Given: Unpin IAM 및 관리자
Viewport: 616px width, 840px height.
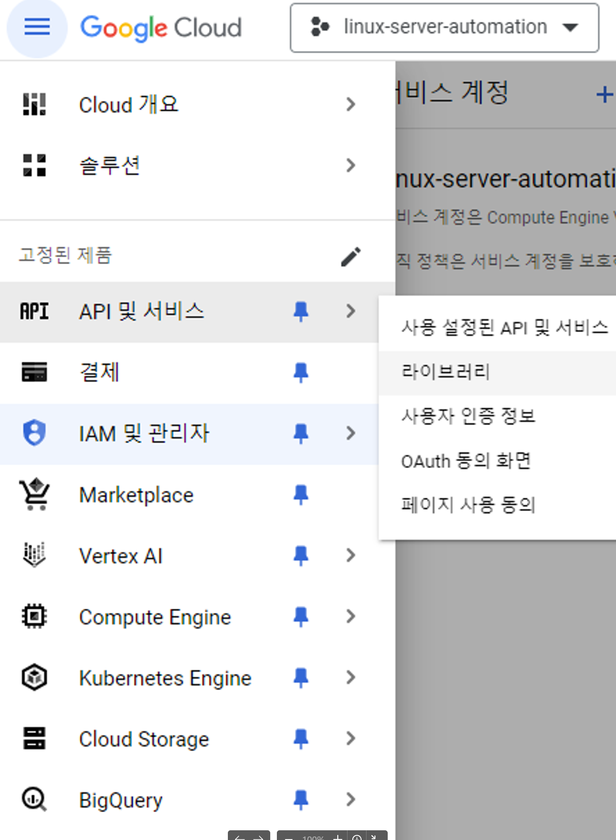Looking at the screenshot, I should click(x=301, y=433).
